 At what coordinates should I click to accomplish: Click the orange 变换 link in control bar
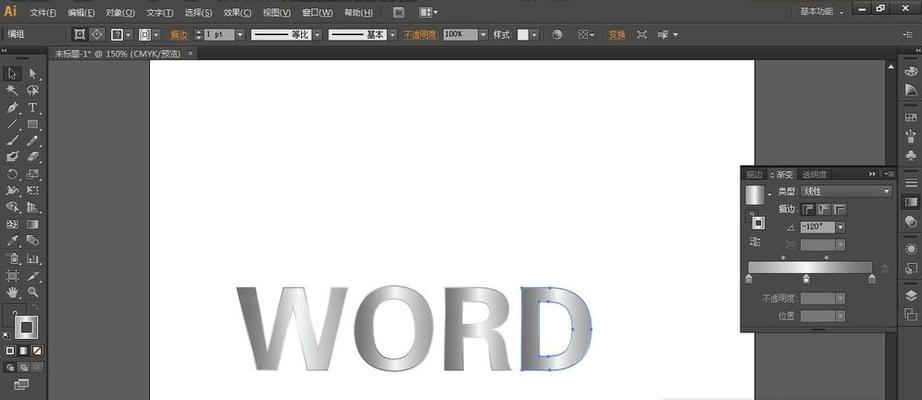(617, 35)
